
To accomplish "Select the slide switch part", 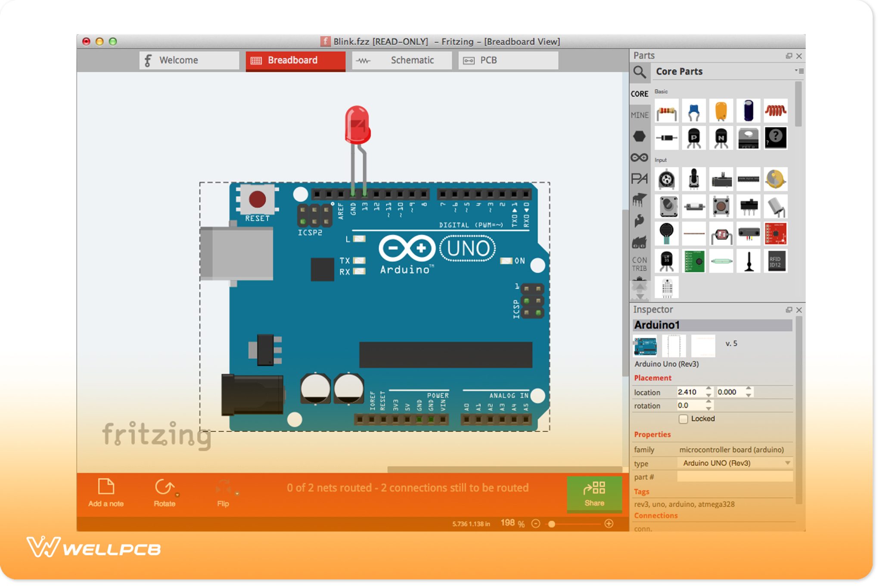I will pos(748,206).
